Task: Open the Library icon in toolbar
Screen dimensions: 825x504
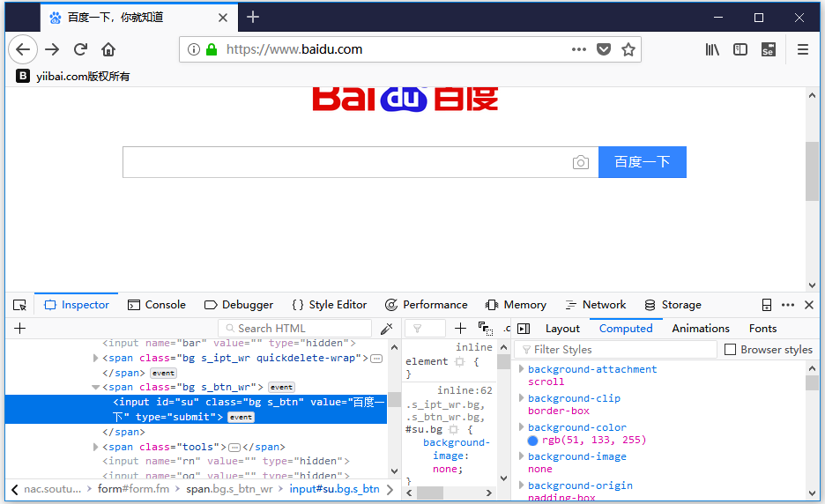Action: tap(712, 49)
